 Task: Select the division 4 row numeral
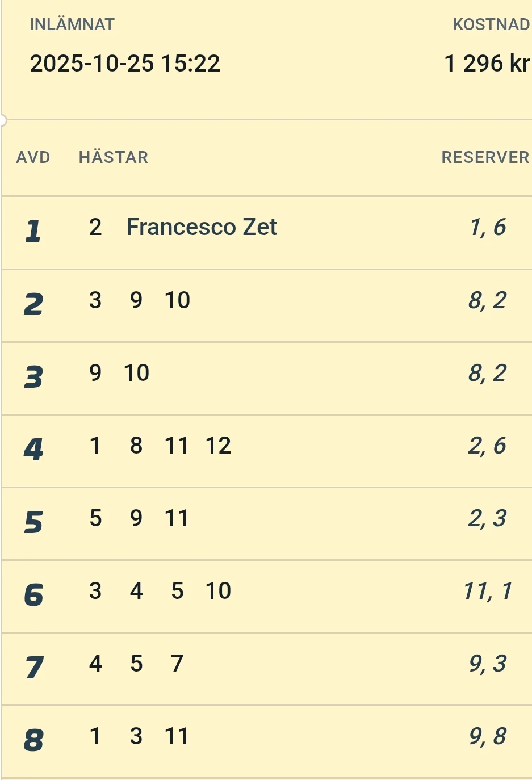point(33,450)
